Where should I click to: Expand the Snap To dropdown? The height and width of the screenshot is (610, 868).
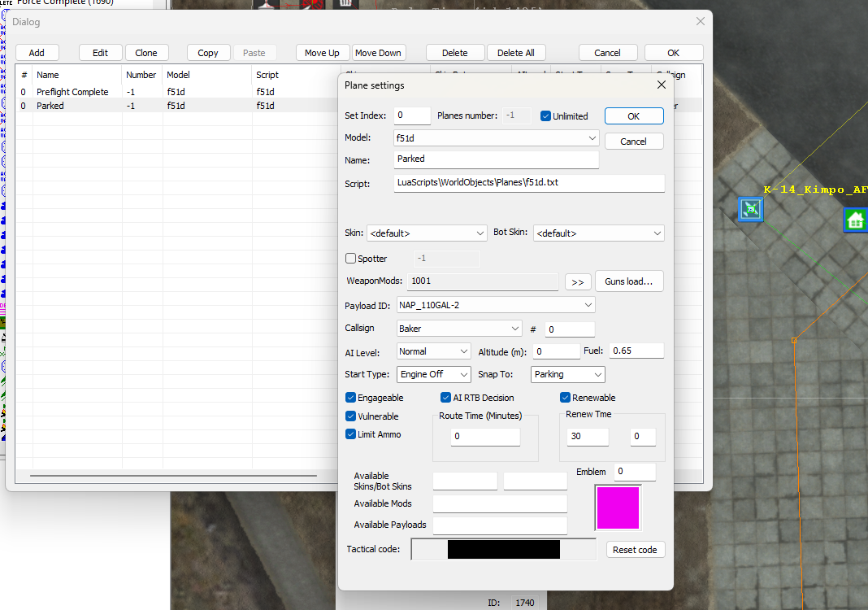(x=568, y=374)
